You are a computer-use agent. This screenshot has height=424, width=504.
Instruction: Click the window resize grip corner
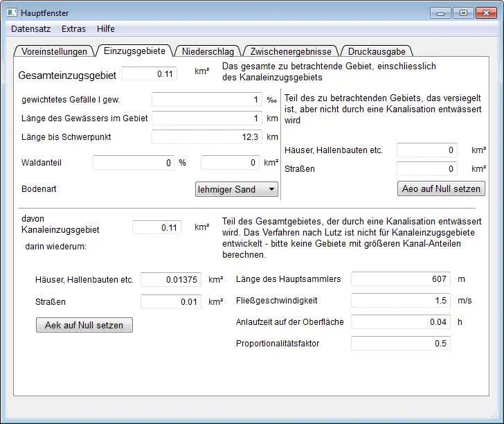point(494,415)
